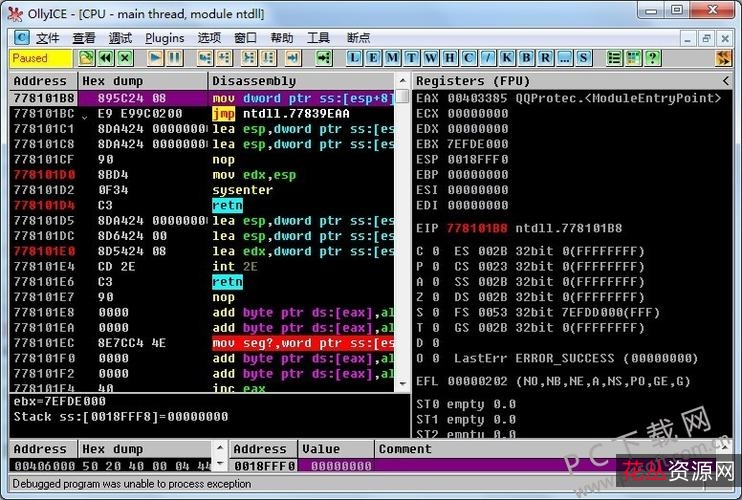The height and width of the screenshot is (500, 742).
Task: Open the Source window with S button
Action: (583, 58)
